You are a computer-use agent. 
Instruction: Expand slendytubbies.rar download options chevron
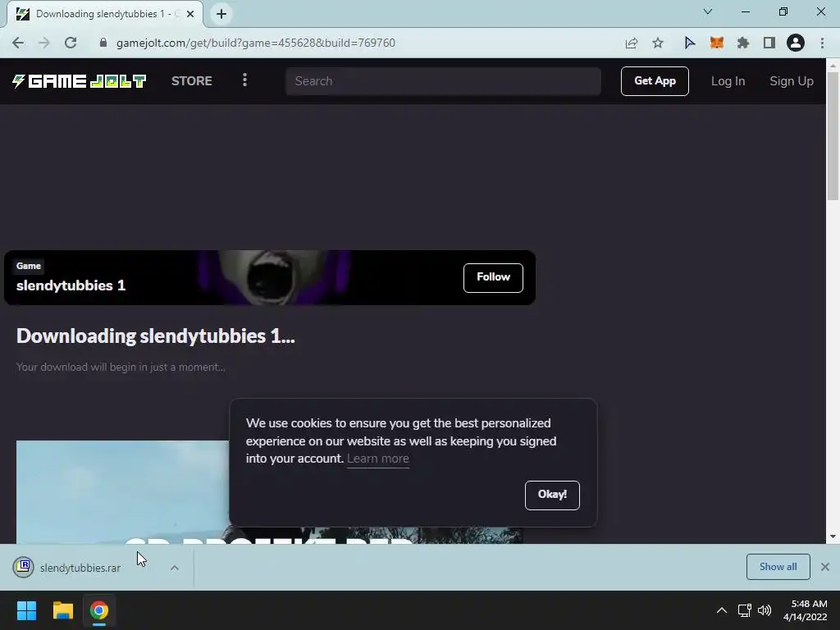pyautogui.click(x=175, y=568)
